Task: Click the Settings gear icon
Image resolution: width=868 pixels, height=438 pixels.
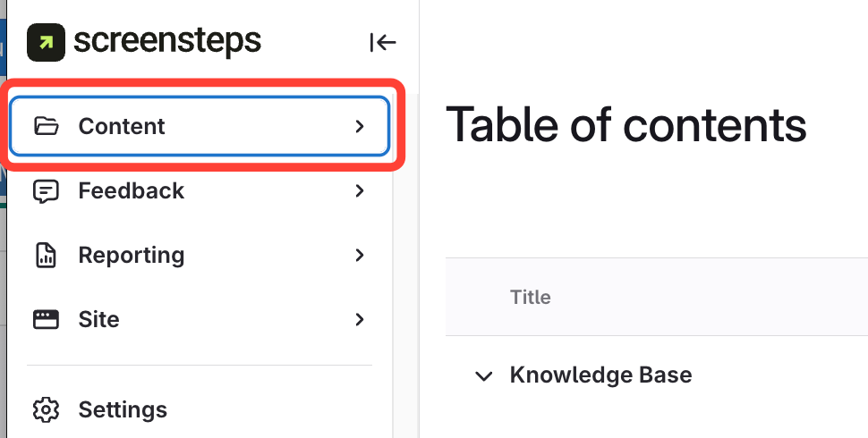Action: [x=46, y=410]
